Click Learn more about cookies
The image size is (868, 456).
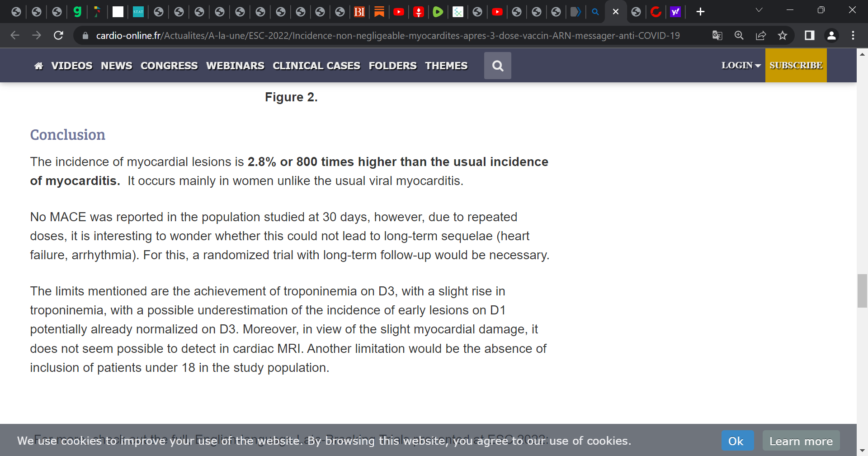[801, 441]
